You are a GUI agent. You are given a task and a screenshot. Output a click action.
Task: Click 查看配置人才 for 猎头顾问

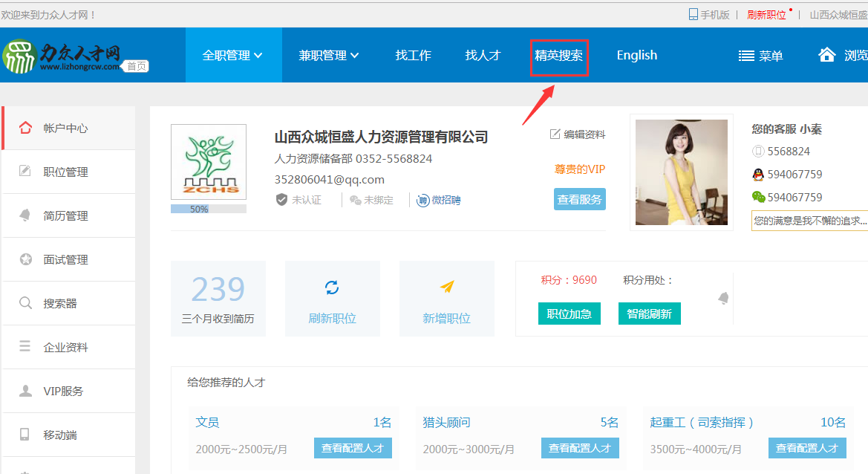[x=580, y=448]
